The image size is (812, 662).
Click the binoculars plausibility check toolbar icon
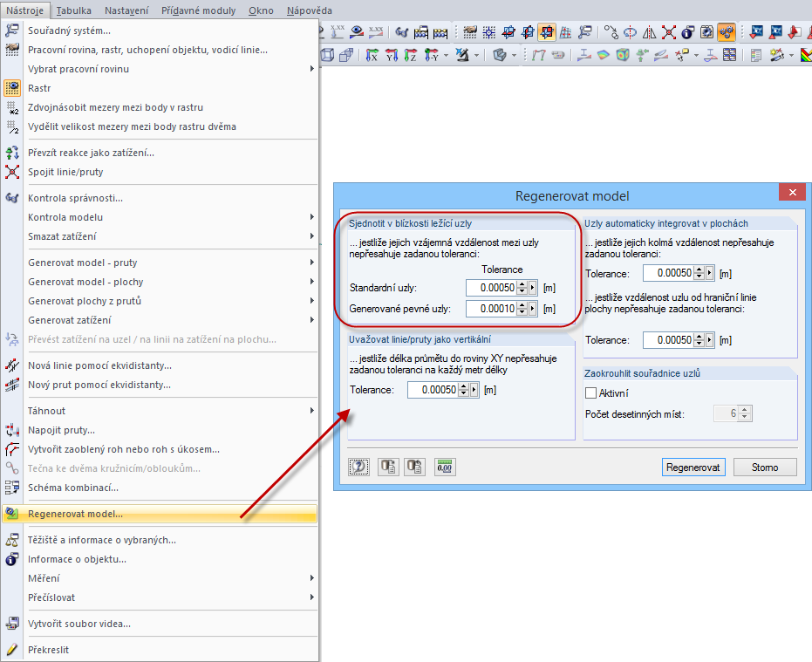pos(402,32)
